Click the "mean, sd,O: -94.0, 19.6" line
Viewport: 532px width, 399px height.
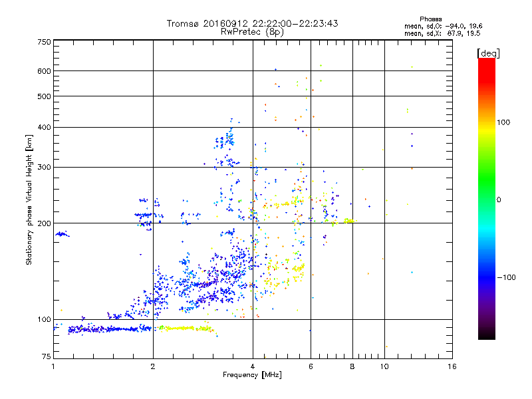tap(443, 26)
